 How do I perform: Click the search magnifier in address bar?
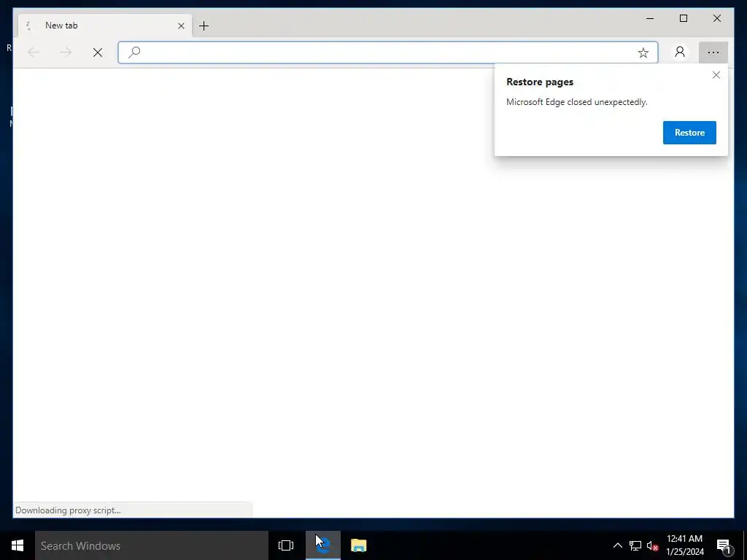tap(134, 52)
